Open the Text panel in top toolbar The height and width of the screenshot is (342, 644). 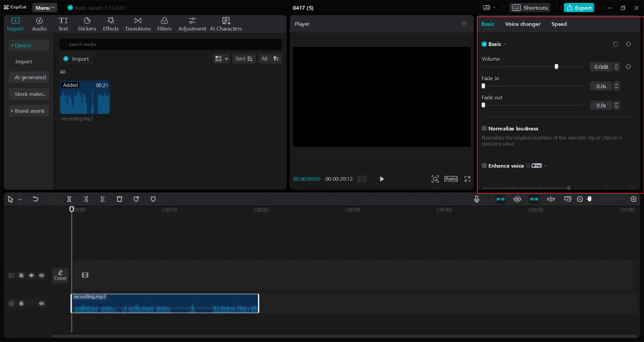63,23
